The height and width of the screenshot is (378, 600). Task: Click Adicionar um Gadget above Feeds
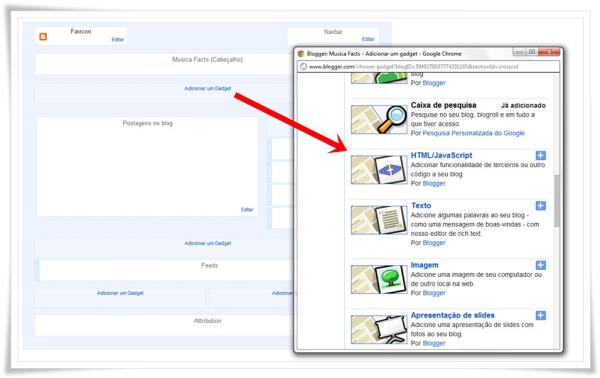coord(208,243)
